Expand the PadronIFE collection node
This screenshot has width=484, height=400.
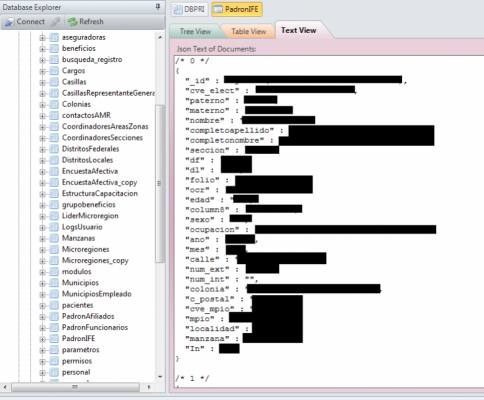pos(42,339)
